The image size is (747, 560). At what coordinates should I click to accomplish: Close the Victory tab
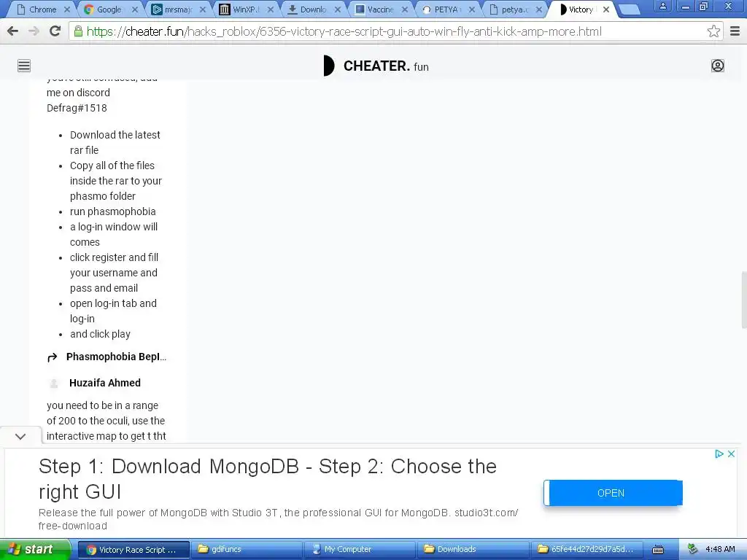point(606,9)
